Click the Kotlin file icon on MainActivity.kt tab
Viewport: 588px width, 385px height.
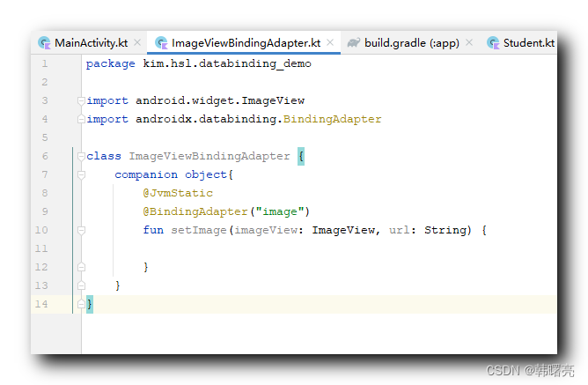click(x=45, y=43)
